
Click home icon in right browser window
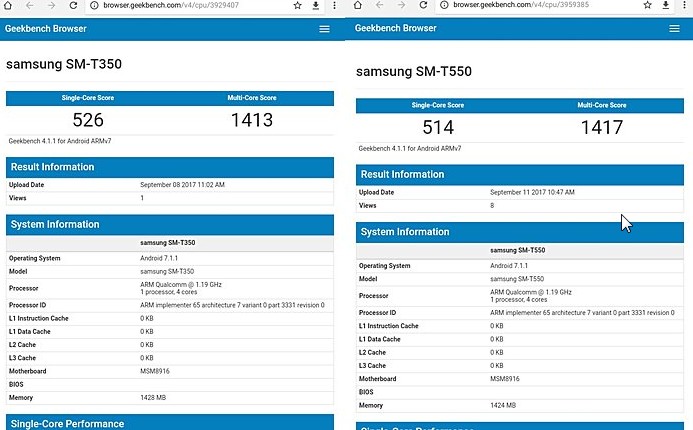pyautogui.click(x=358, y=5)
